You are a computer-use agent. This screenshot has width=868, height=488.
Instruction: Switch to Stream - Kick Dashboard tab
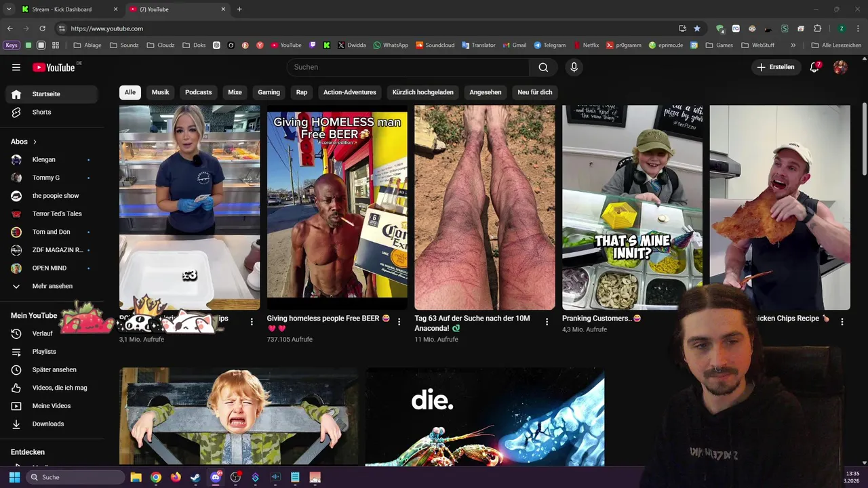68,9
